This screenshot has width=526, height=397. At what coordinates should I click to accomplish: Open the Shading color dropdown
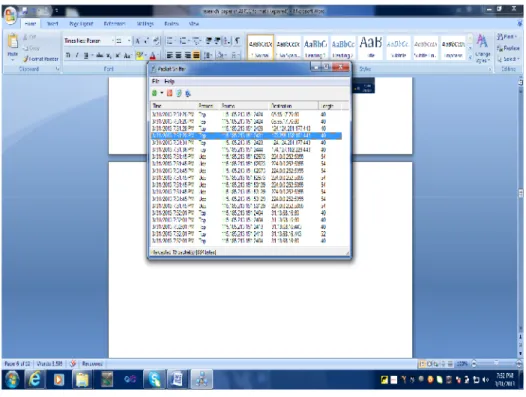(221, 55)
